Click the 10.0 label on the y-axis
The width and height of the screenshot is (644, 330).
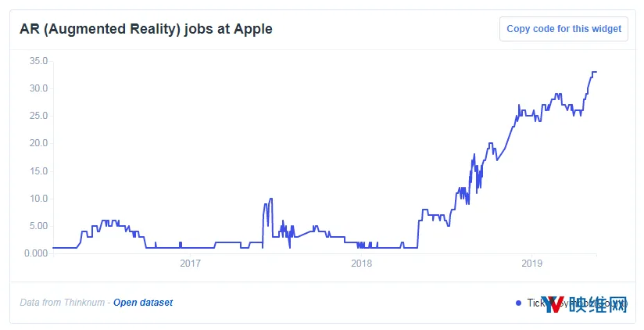pyautogui.click(x=38, y=199)
